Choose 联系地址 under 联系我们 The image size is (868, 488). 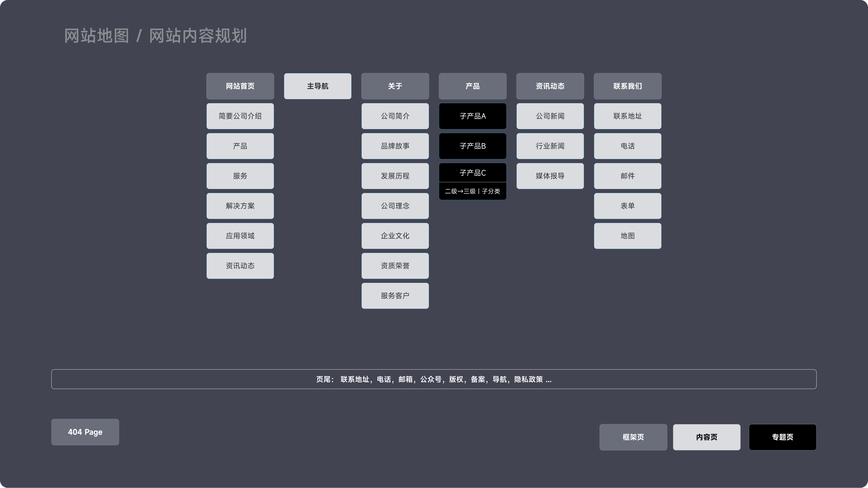[628, 116]
